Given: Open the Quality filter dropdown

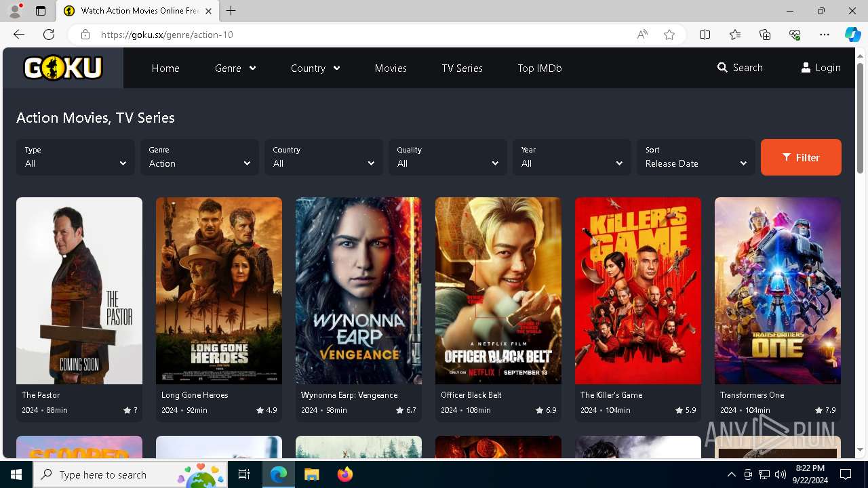Looking at the screenshot, I should [x=448, y=157].
